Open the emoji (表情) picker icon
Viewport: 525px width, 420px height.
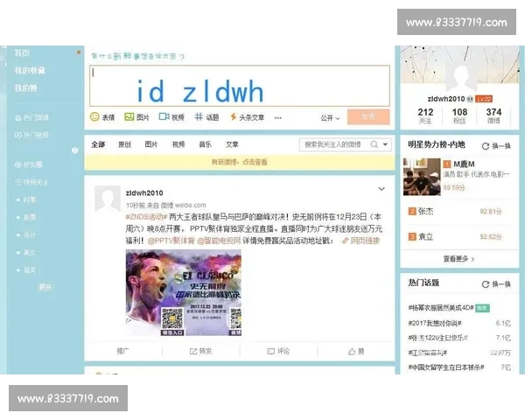pos(94,117)
